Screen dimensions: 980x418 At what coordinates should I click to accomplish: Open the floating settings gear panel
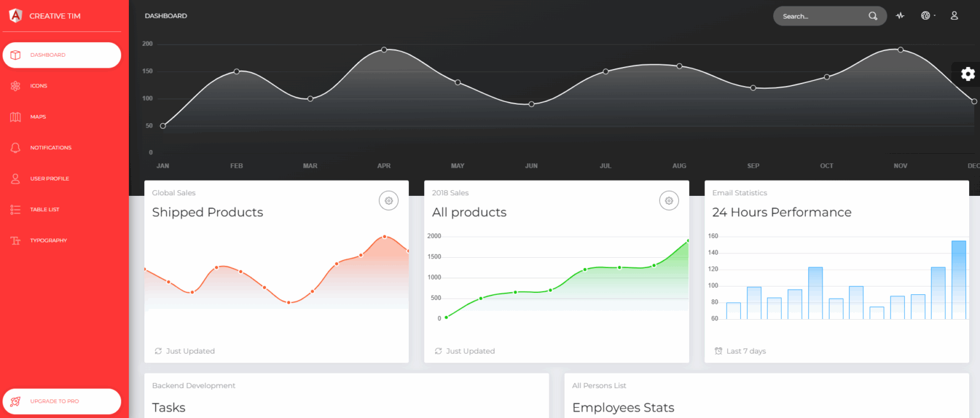(967, 74)
